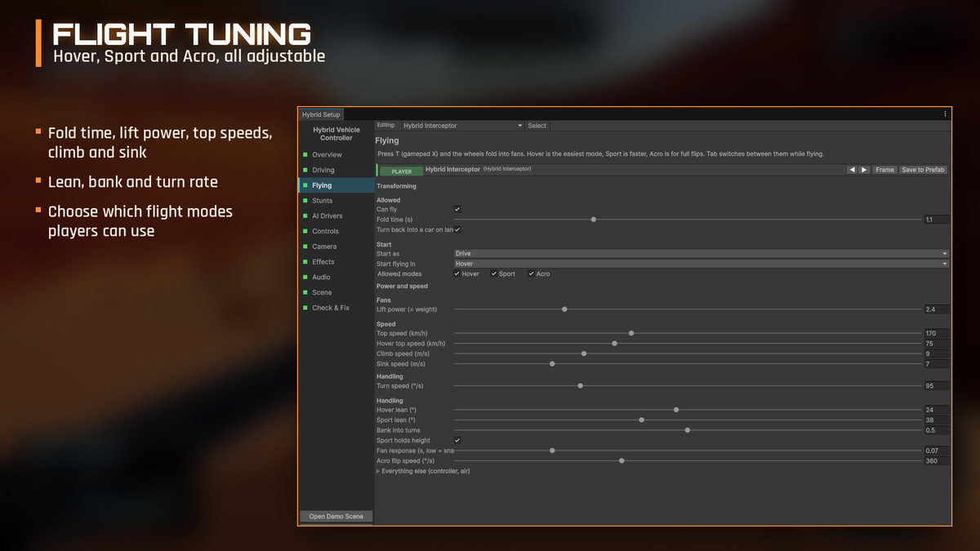Screen dimensions: 980x551
Task: Click the Hover top speed slider handle
Action: click(614, 344)
